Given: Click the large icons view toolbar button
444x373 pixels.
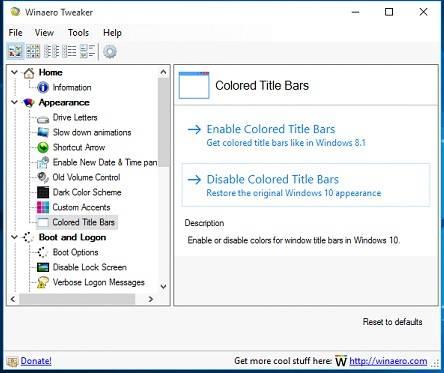Looking at the screenshot, I should pyautogui.click(x=15, y=51).
